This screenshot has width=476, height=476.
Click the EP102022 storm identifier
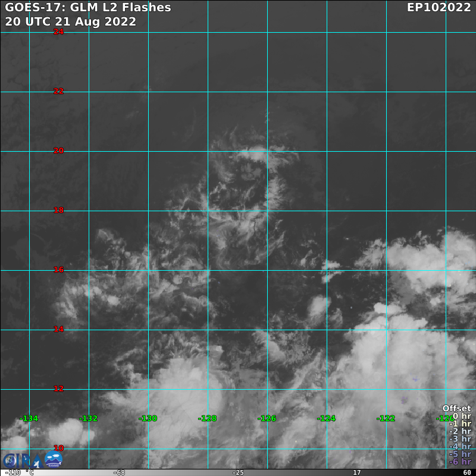click(x=439, y=8)
